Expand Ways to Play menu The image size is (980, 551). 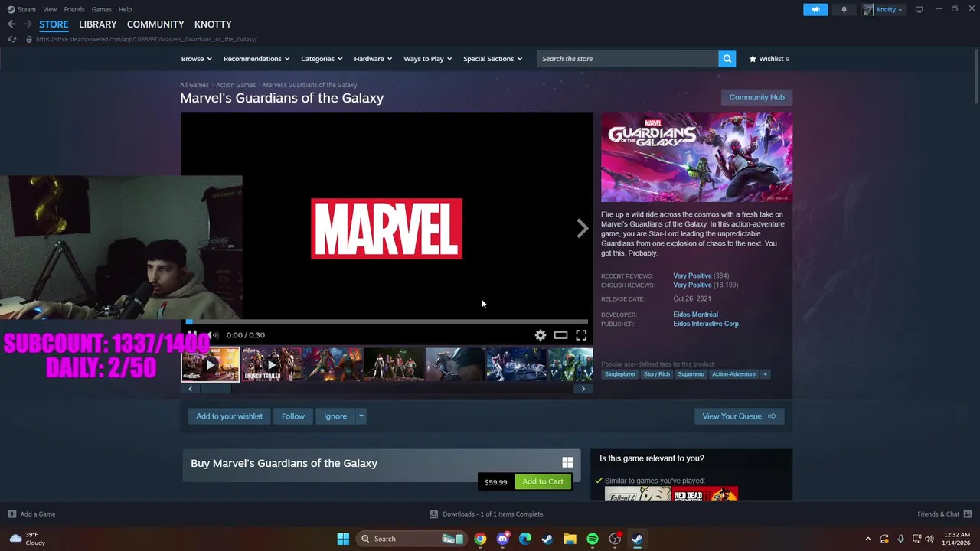tap(428, 59)
